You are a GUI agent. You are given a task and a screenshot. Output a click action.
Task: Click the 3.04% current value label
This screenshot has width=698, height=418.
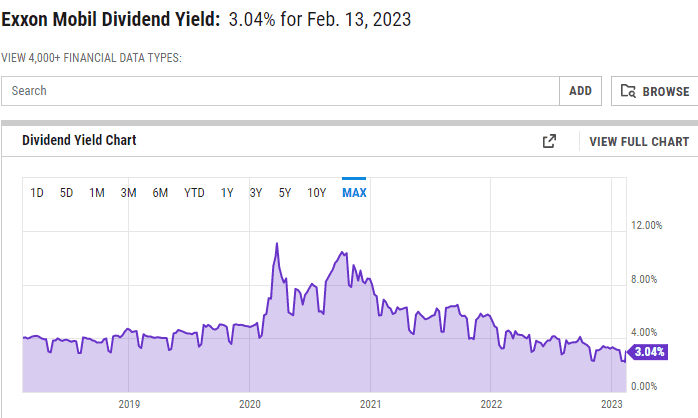coord(649,352)
